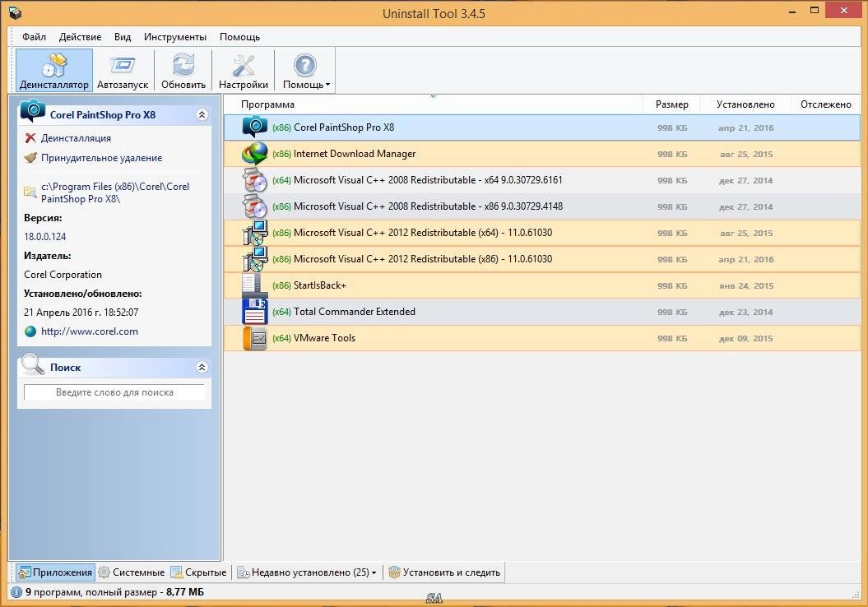
Task: Open the Вид menu
Action: pyautogui.click(x=123, y=37)
